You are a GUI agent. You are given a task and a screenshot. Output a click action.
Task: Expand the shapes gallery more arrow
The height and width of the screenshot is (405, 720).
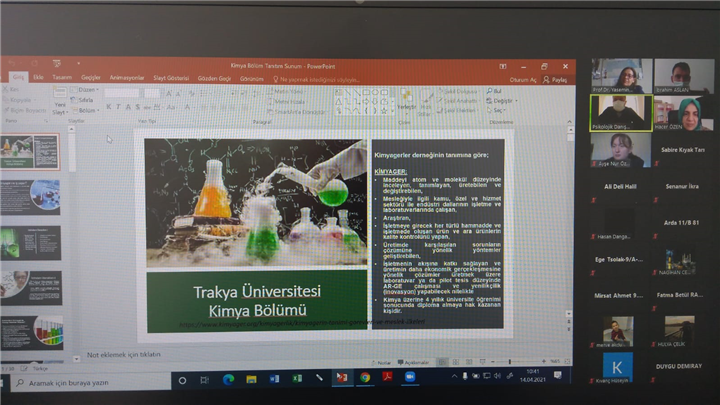pyautogui.click(x=393, y=111)
